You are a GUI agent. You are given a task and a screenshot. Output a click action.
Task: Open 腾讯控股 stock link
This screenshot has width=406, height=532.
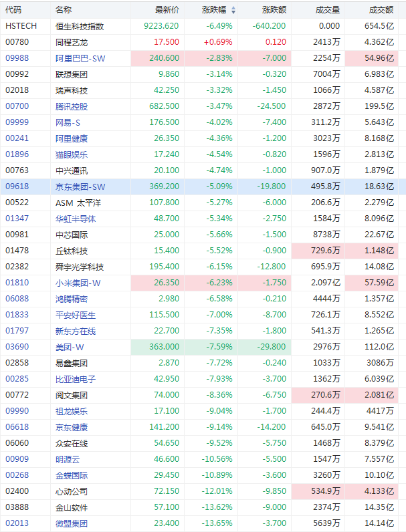coord(72,106)
